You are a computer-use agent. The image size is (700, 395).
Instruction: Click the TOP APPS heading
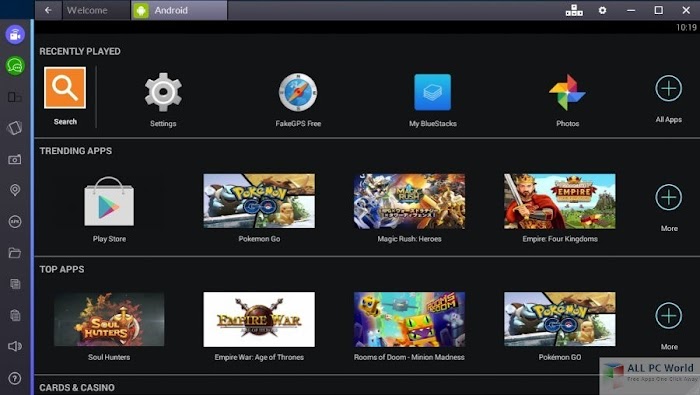(62, 269)
